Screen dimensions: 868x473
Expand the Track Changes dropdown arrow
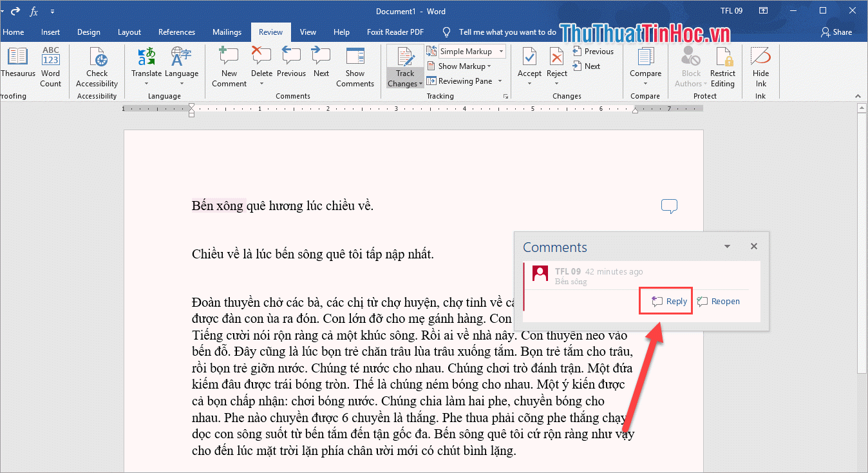[420, 84]
